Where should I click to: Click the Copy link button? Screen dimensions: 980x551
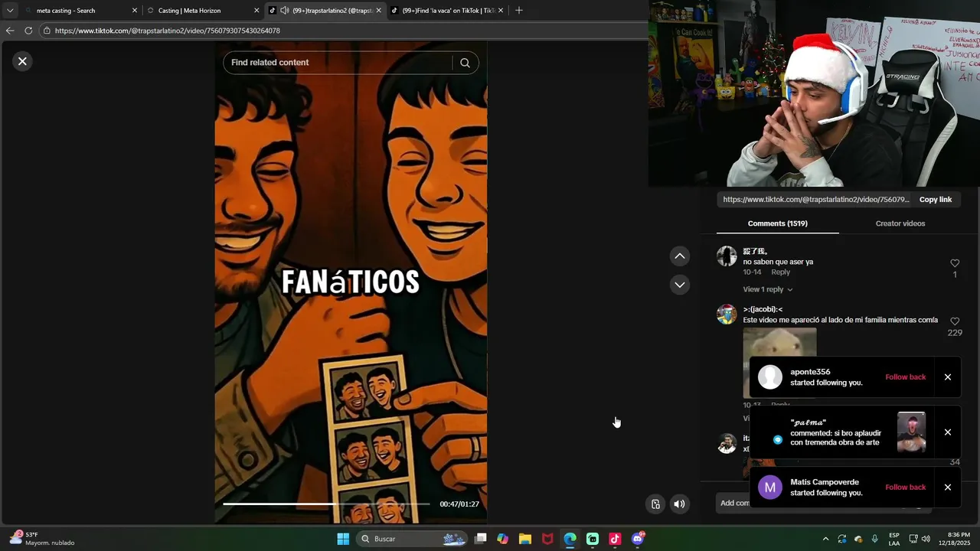pyautogui.click(x=936, y=200)
